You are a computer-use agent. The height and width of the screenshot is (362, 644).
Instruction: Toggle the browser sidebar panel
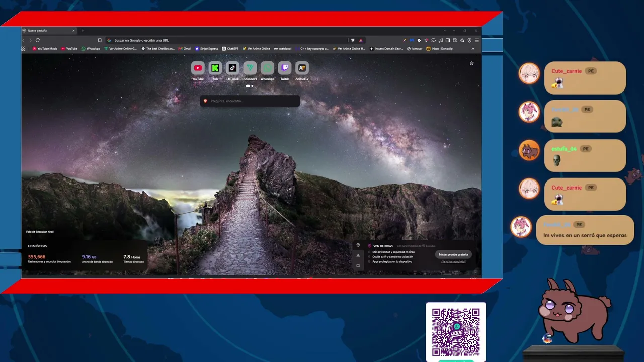(x=448, y=40)
